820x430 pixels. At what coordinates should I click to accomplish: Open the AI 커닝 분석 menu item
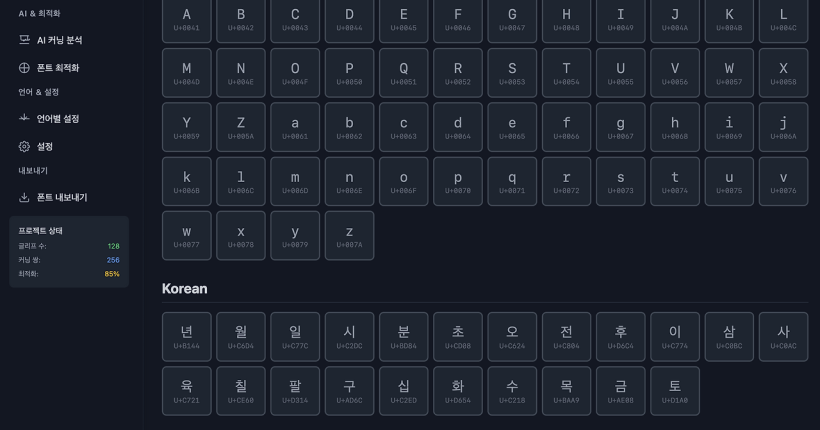(59, 40)
